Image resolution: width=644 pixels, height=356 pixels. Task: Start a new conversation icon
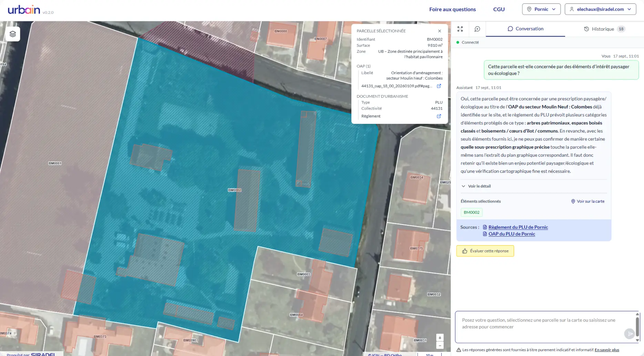pyautogui.click(x=477, y=29)
